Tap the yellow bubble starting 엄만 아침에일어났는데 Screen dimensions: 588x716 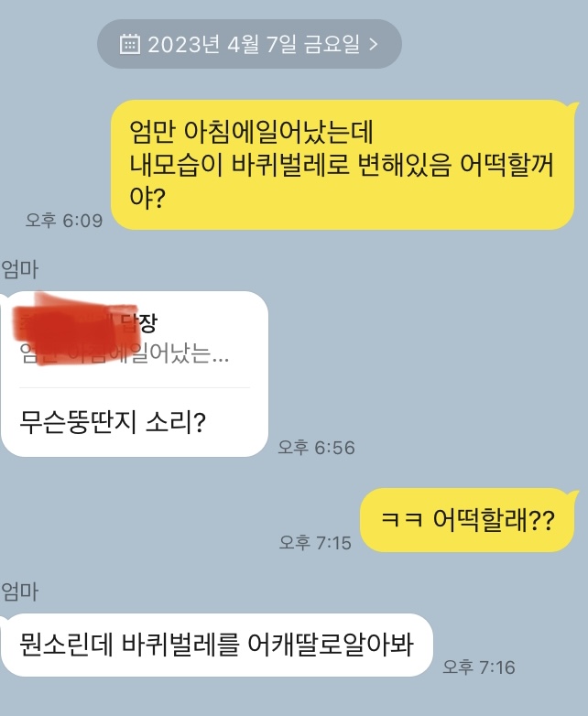(343, 165)
